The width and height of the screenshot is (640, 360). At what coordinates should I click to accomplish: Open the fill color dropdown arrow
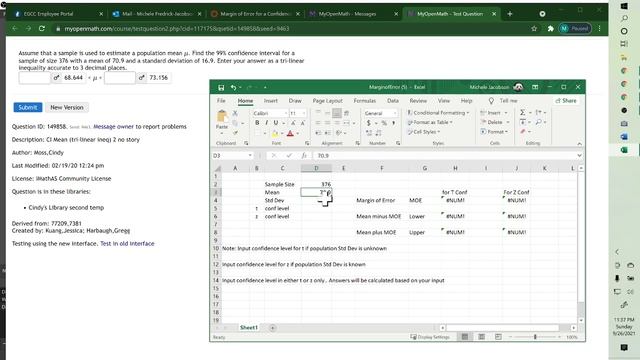(282, 133)
